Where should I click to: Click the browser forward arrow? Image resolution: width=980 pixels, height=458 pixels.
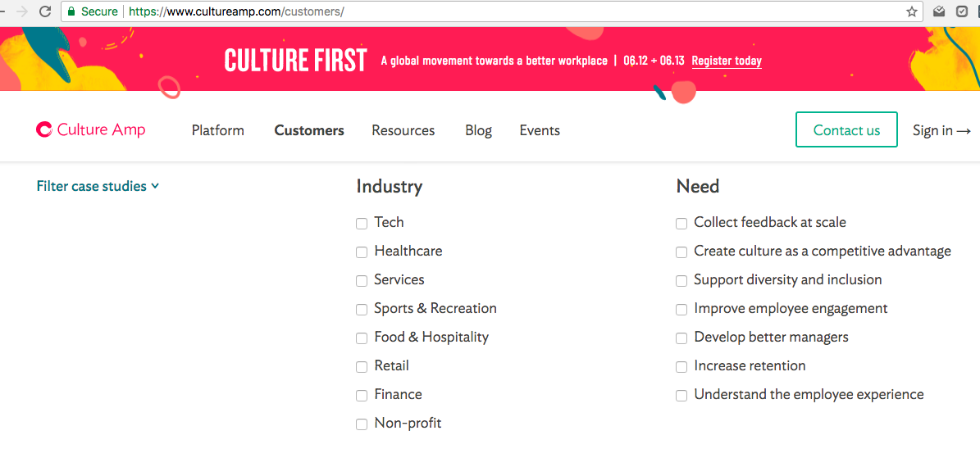tap(22, 11)
